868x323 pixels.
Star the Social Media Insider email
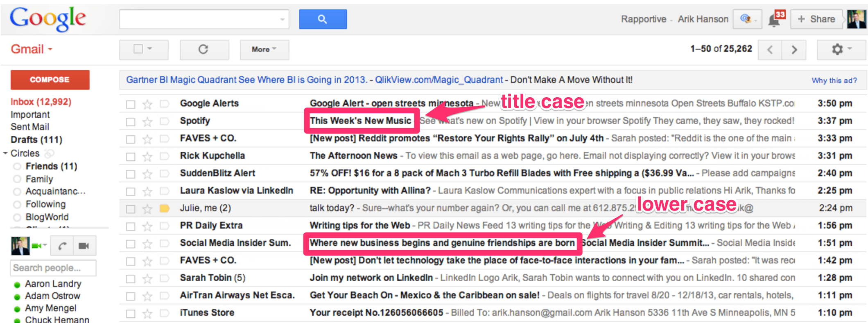pyautogui.click(x=147, y=244)
